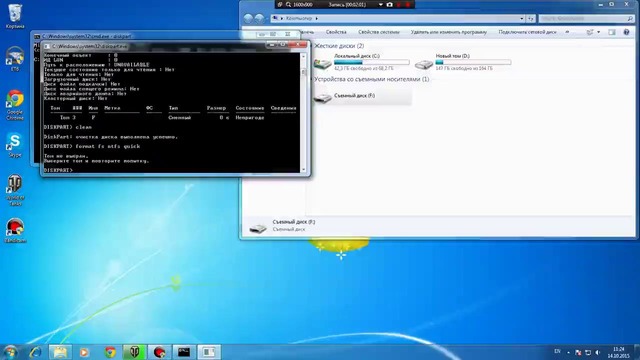The width and height of the screenshot is (640, 360).
Task: Take a screenshot with the recorder camera icon
Action: click(x=389, y=4)
